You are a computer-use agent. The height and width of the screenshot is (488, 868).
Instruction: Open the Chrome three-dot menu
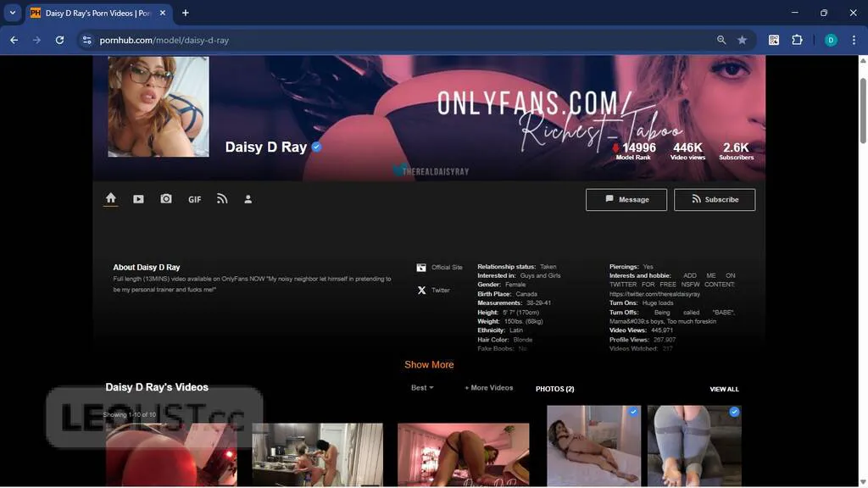pyautogui.click(x=854, y=40)
